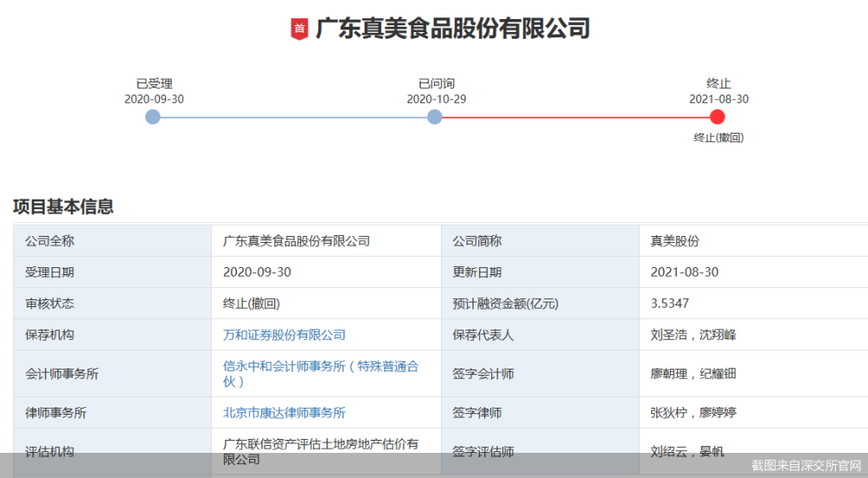Viewport: 868px width, 478px height.
Task: Click the 保荐机构 label cell
Action: click(x=112, y=335)
